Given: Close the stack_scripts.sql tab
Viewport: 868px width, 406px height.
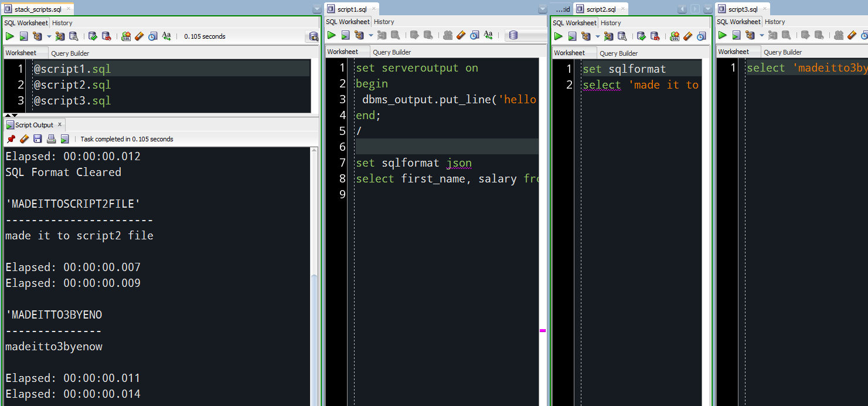Looking at the screenshot, I should 68,9.
